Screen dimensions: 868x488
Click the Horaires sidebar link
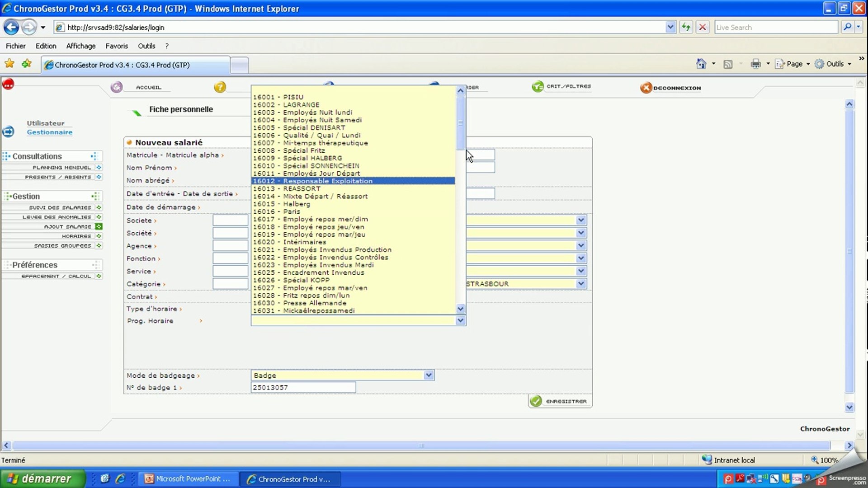click(x=76, y=236)
